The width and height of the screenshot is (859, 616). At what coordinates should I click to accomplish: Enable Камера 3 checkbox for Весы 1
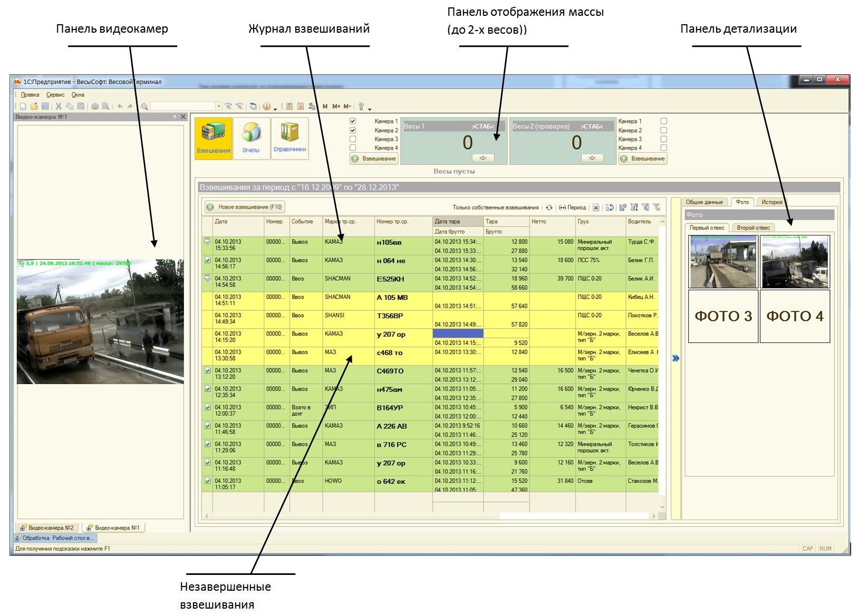(353, 139)
